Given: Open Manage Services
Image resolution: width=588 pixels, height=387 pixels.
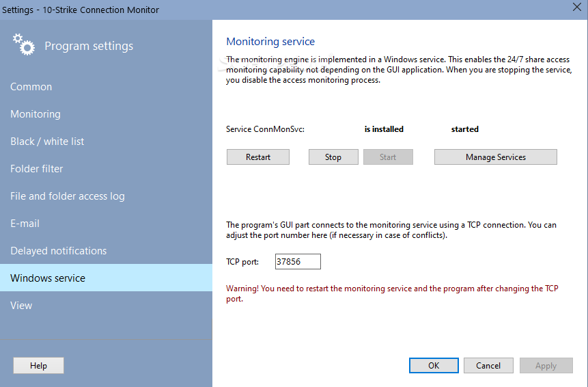Looking at the screenshot, I should tap(496, 157).
